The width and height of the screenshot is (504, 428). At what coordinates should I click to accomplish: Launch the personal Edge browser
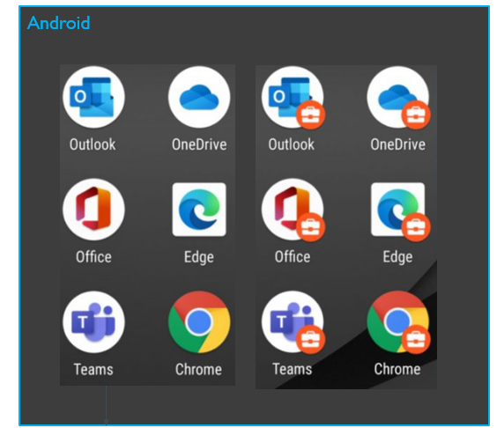point(199,210)
